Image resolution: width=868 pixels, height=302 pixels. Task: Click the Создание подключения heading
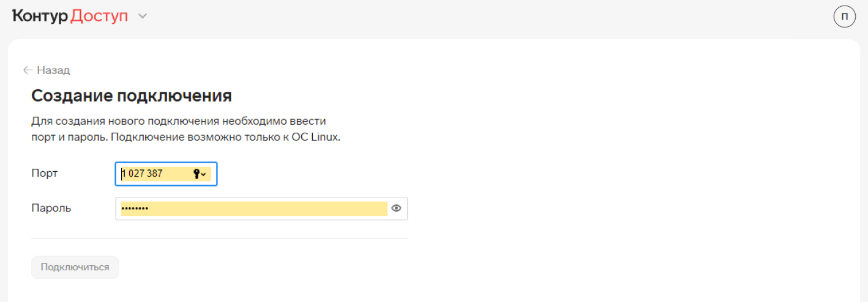coord(132,96)
